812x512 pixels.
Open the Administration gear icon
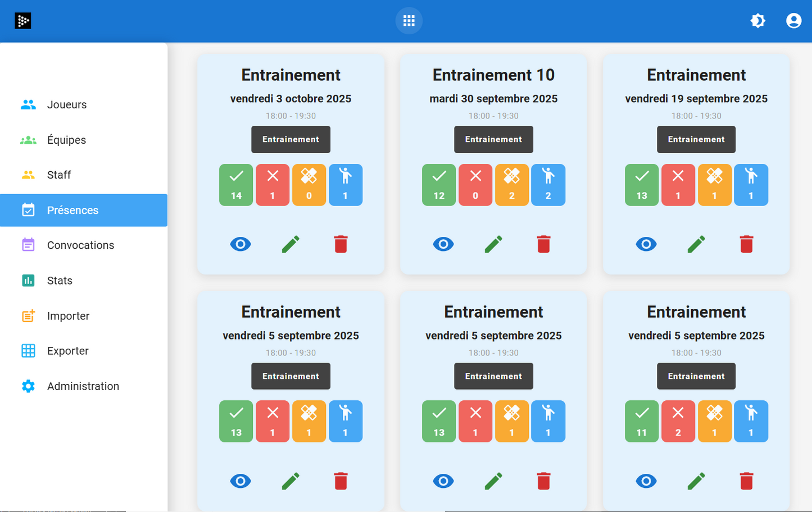click(x=28, y=386)
